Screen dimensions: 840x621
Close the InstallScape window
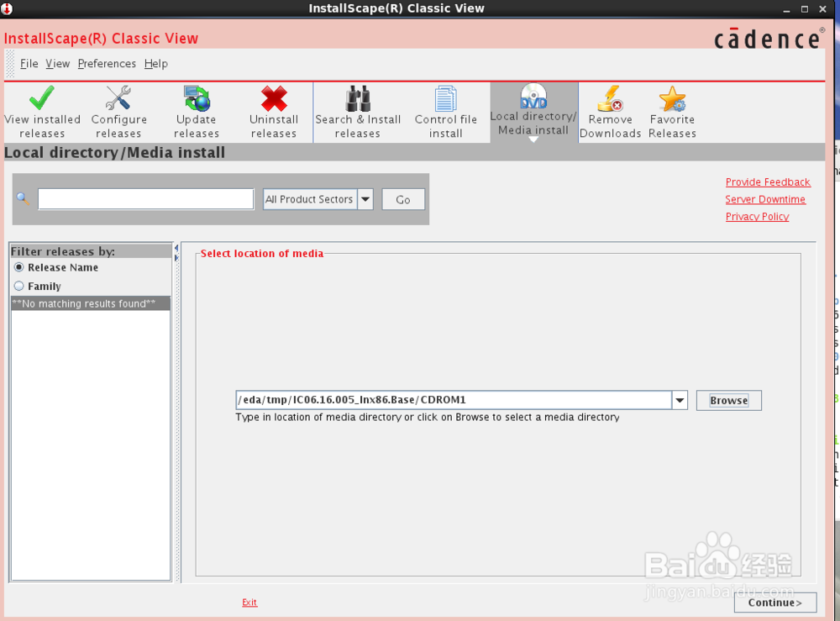[823, 9]
